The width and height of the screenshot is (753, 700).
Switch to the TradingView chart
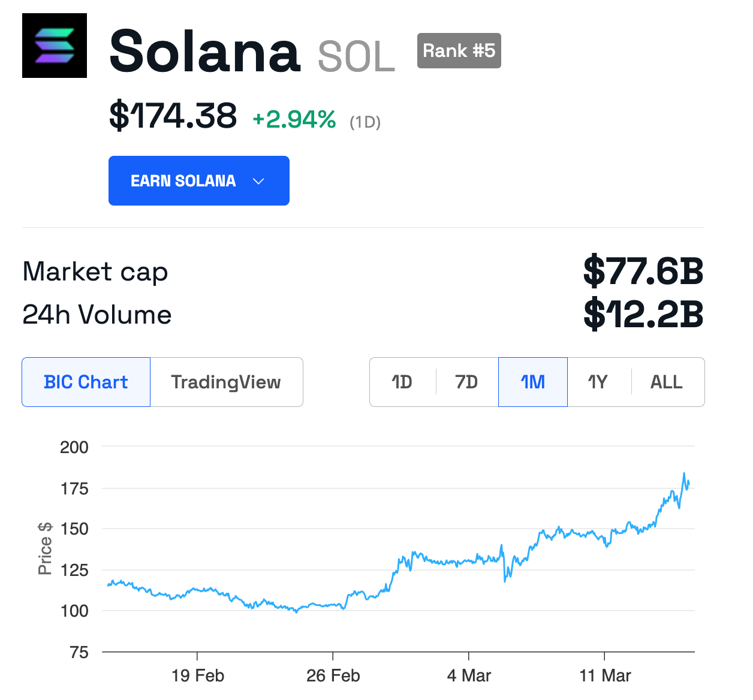226,382
